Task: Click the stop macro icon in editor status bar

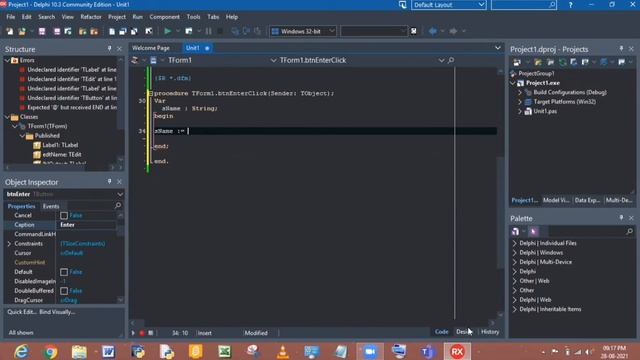Action: click(x=151, y=333)
